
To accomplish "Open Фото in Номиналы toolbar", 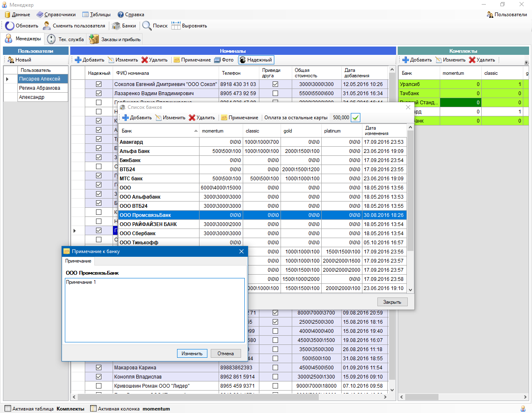I will [x=224, y=60].
